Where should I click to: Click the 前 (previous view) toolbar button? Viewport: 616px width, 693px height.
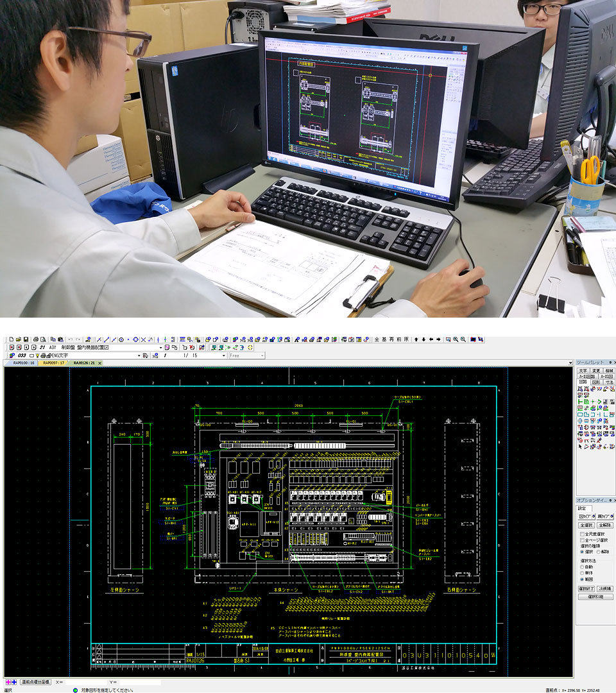click(x=398, y=339)
